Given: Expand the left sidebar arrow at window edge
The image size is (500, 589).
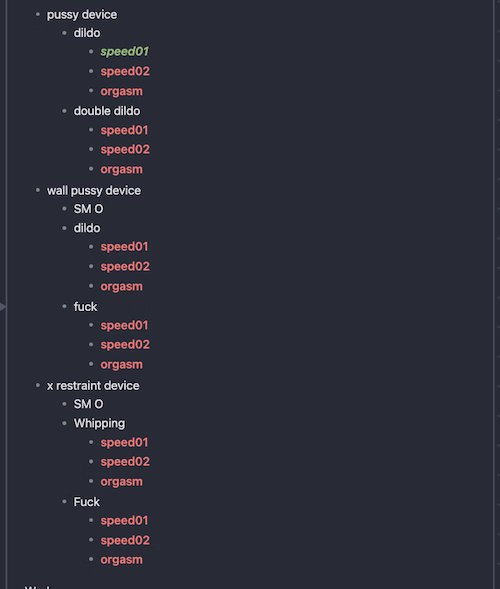Looking at the screenshot, I should click(3, 307).
